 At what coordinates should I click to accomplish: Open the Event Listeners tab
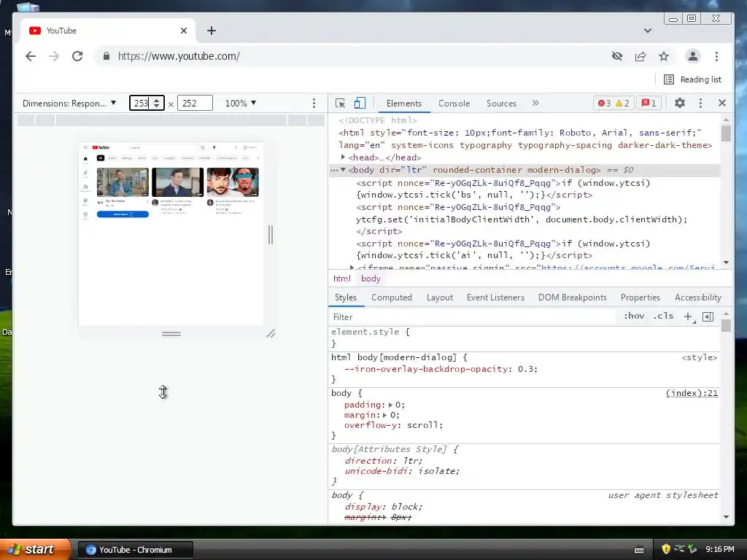point(495,297)
